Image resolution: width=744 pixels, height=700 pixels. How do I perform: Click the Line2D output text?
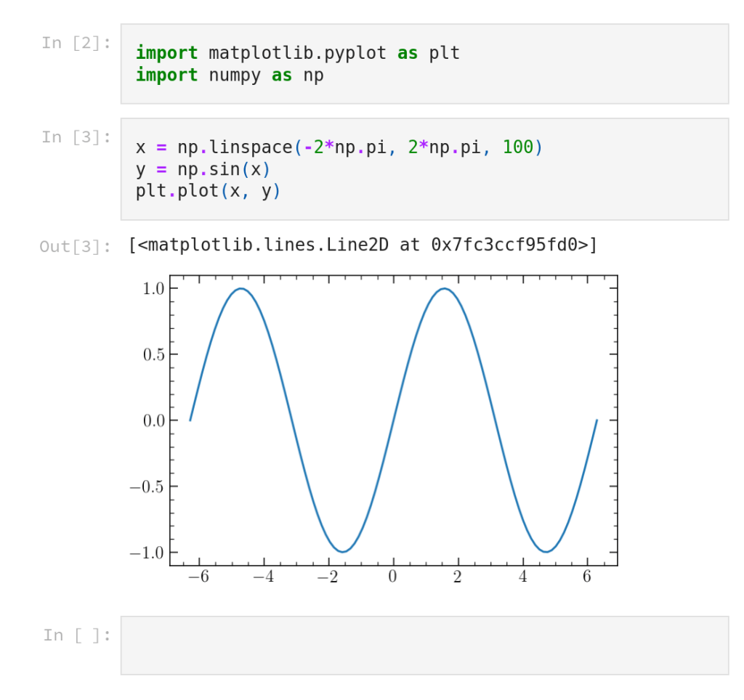point(363,245)
